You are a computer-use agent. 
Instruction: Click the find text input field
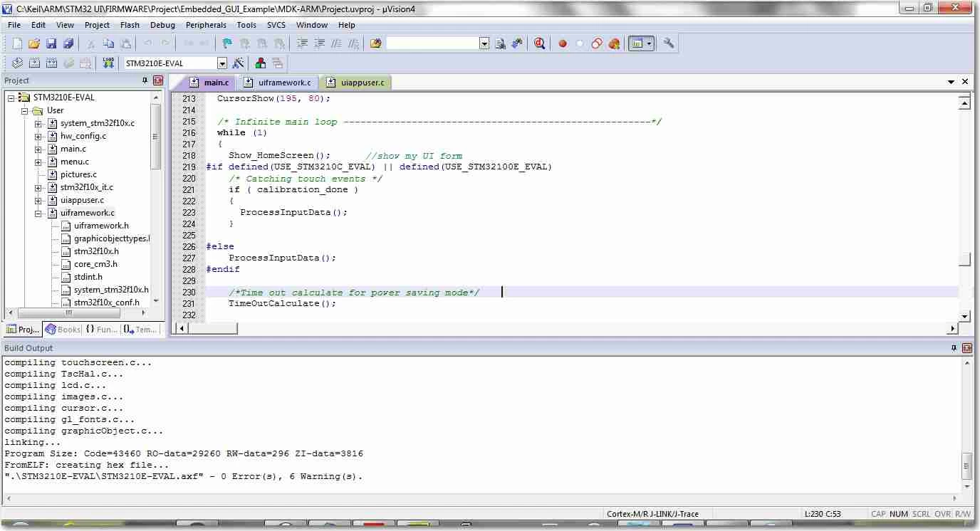tap(433, 43)
